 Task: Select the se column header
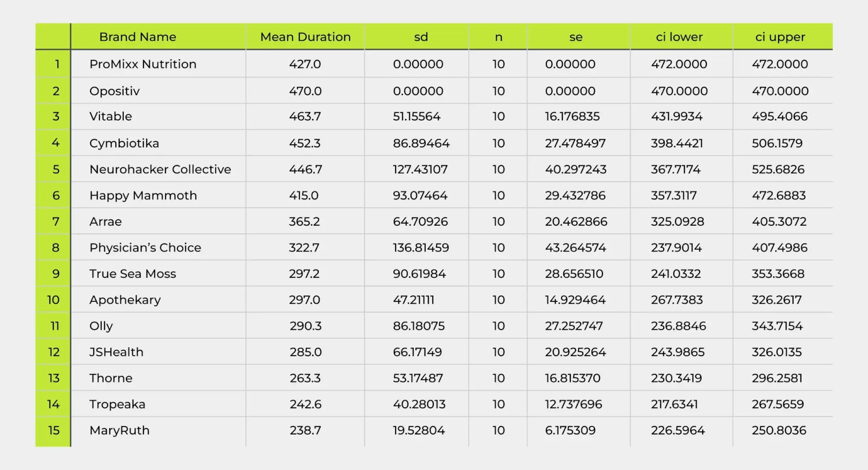pos(576,37)
